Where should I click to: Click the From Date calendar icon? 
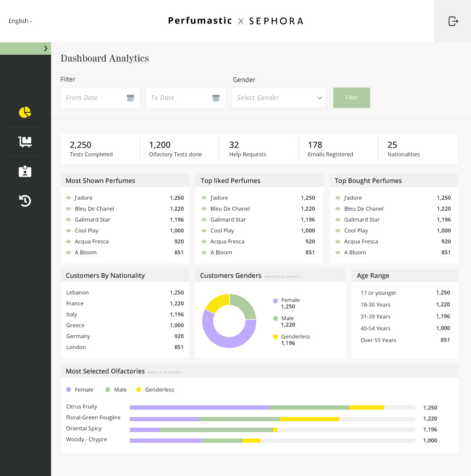(x=130, y=98)
